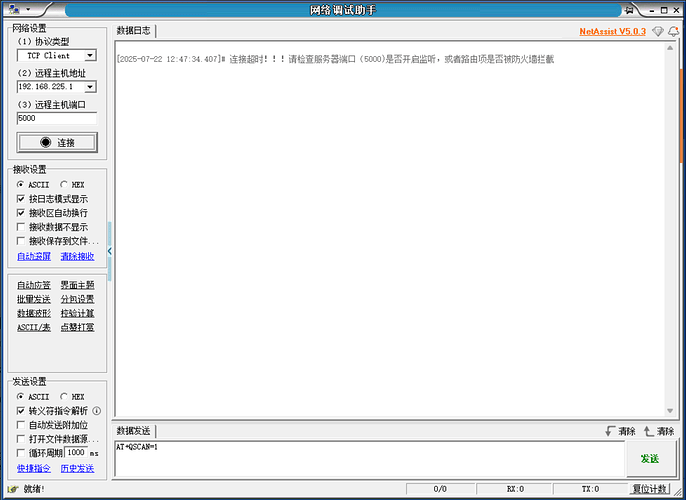This screenshot has height=500, width=686.
Task: Click the 连接 connect button
Action: (x=57, y=143)
